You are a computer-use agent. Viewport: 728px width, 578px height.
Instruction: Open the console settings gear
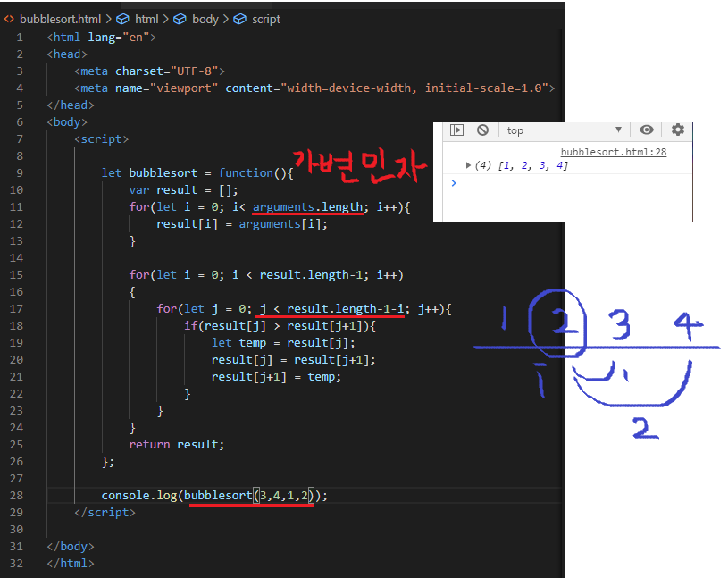pos(678,130)
